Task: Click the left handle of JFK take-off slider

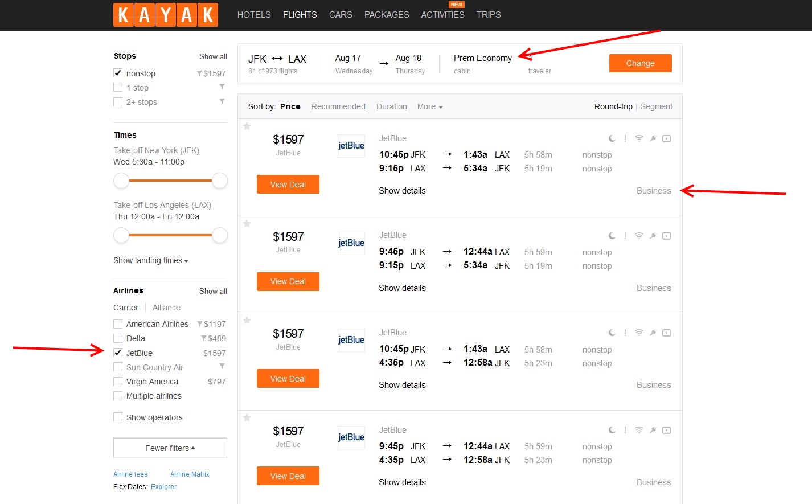Action: pos(121,181)
